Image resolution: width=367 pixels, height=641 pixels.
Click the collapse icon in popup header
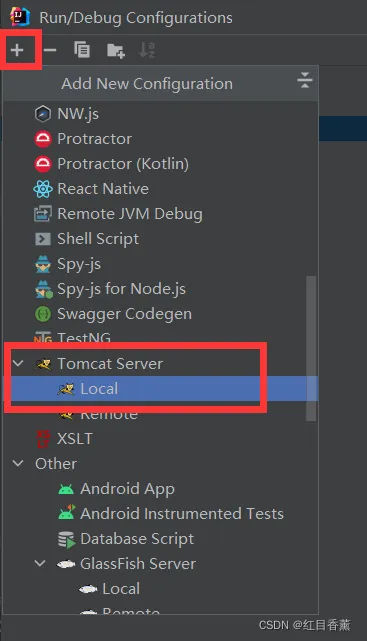tap(304, 80)
